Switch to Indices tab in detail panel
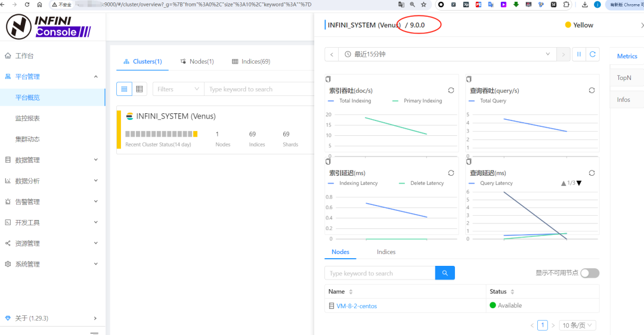 tap(386, 252)
